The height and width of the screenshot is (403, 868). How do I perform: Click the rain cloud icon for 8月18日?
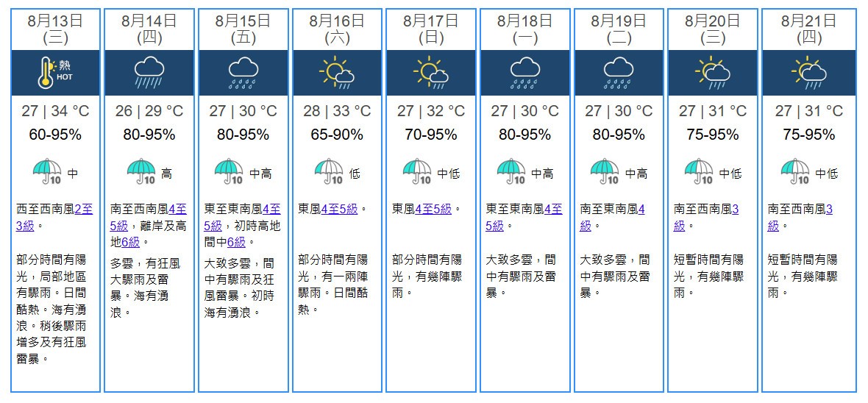pos(525,72)
